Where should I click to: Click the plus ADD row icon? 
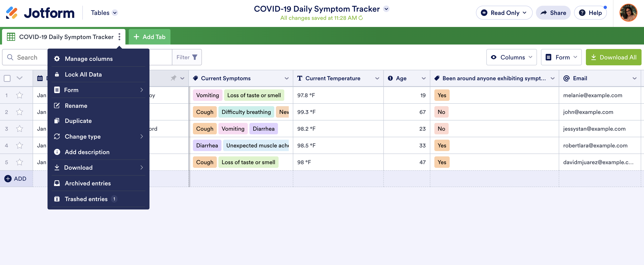[x=8, y=179]
